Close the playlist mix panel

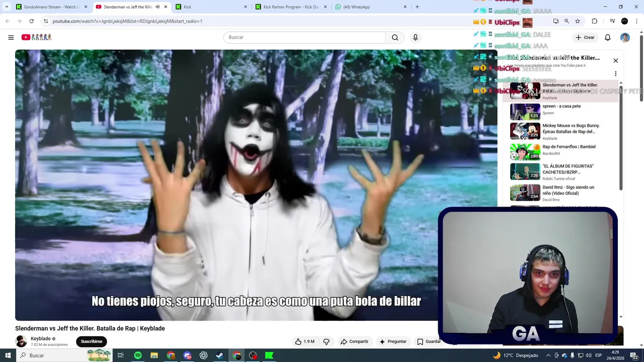coord(615,60)
